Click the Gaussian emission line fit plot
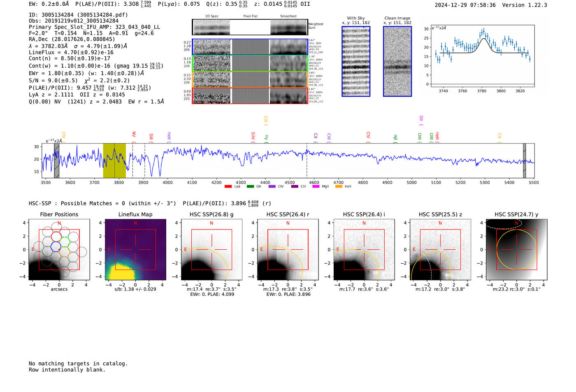Screen dimensions: 576x392 click(x=482, y=56)
